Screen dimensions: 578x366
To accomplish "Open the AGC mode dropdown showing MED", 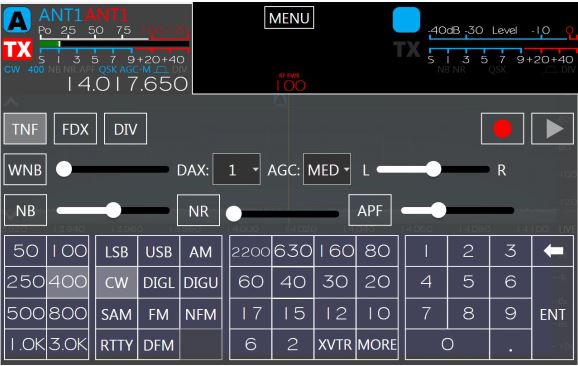I will (x=327, y=170).
